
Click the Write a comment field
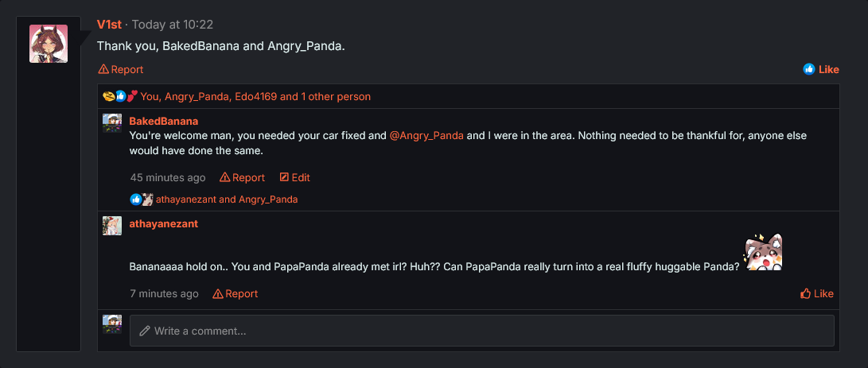tap(482, 331)
